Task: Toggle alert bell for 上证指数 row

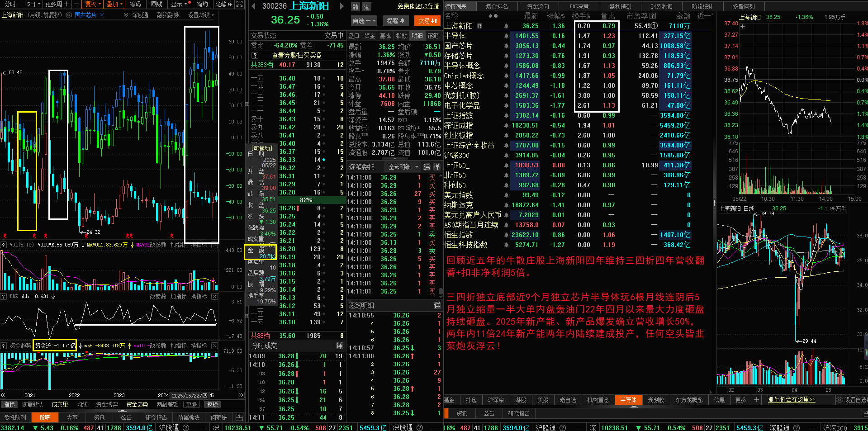Action: (506, 115)
